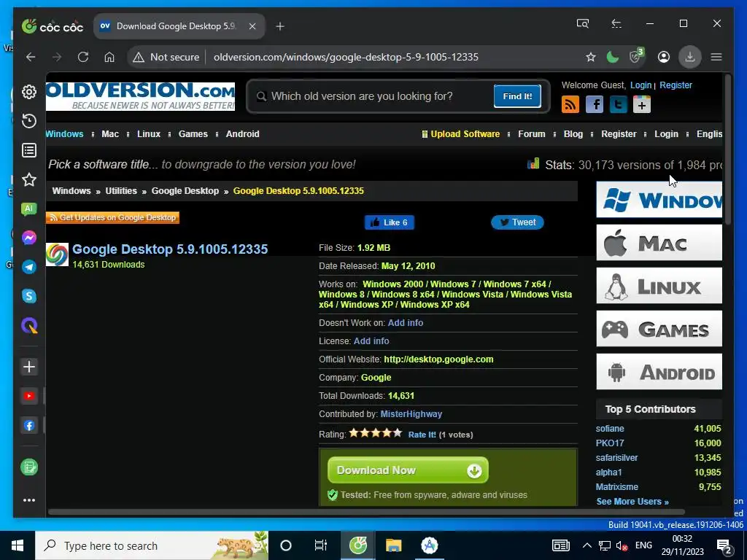Screen dimensions: 747x560
Task: Open the ad-block shield icon
Action: [636, 56]
